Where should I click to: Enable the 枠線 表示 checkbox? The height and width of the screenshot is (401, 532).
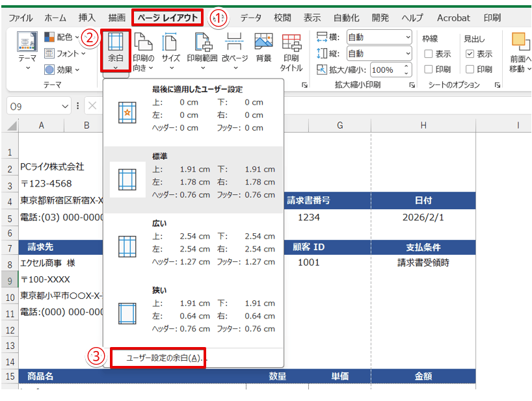click(x=429, y=54)
